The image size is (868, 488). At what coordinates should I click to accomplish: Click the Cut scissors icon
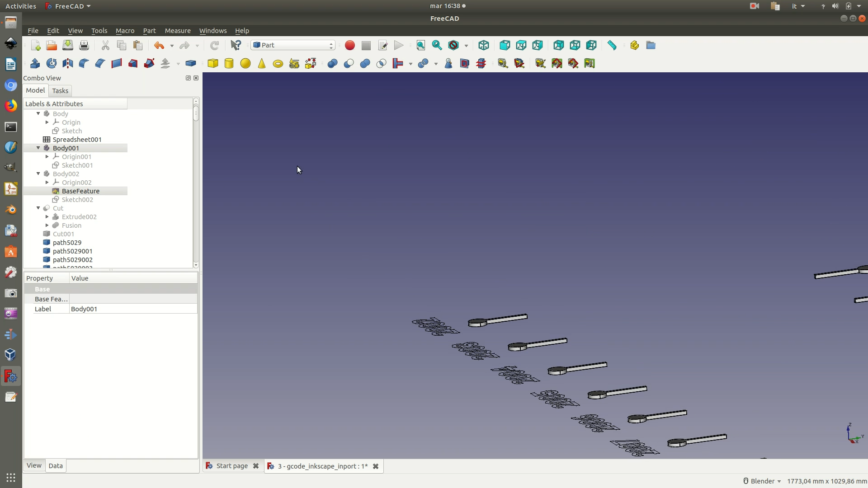(x=105, y=45)
